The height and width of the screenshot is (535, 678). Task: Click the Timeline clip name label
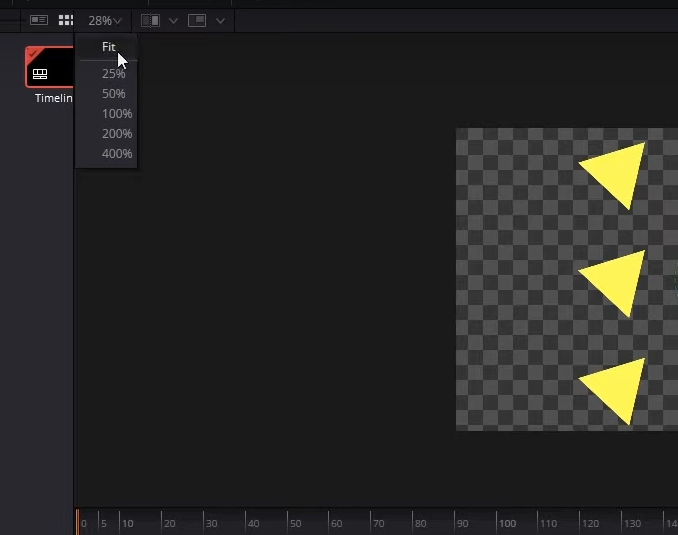(x=54, y=98)
